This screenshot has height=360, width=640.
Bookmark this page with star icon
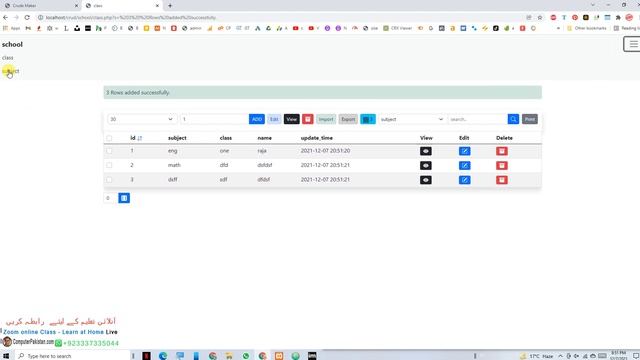click(540, 18)
